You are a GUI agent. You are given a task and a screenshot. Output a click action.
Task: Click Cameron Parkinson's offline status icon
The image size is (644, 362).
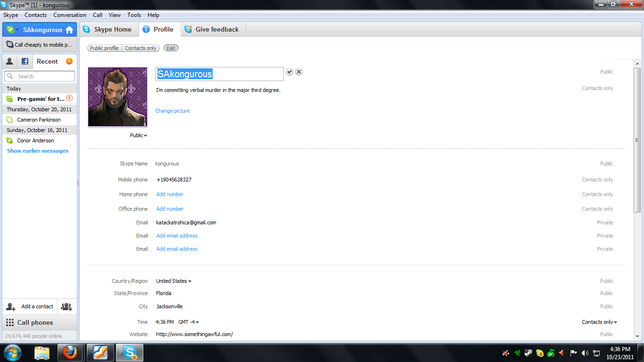[x=9, y=120]
